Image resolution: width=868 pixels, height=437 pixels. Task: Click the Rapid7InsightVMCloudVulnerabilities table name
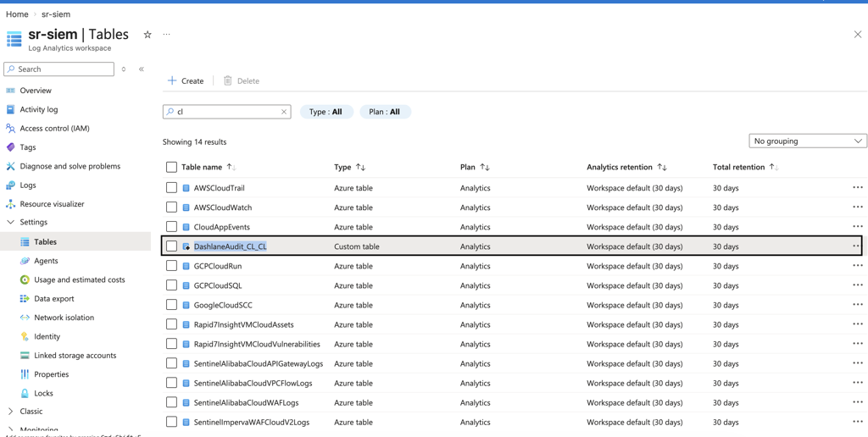tap(257, 344)
